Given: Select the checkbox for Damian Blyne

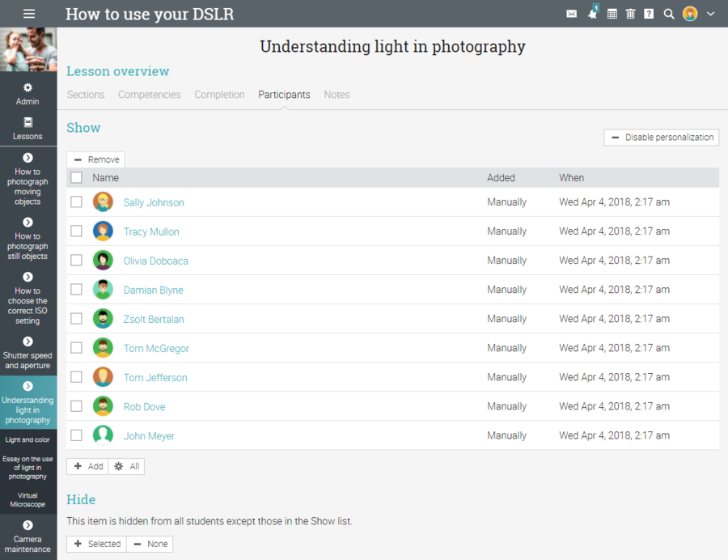Looking at the screenshot, I should (76, 290).
